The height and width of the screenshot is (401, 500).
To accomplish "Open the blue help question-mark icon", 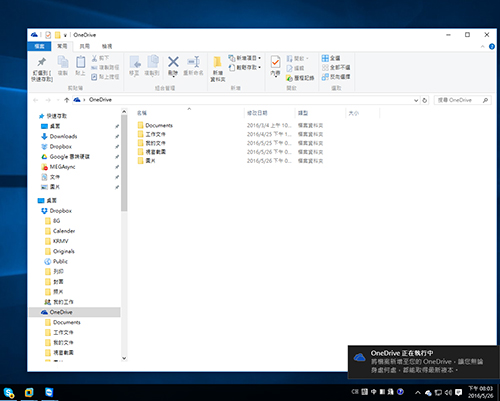I will click(492, 47).
